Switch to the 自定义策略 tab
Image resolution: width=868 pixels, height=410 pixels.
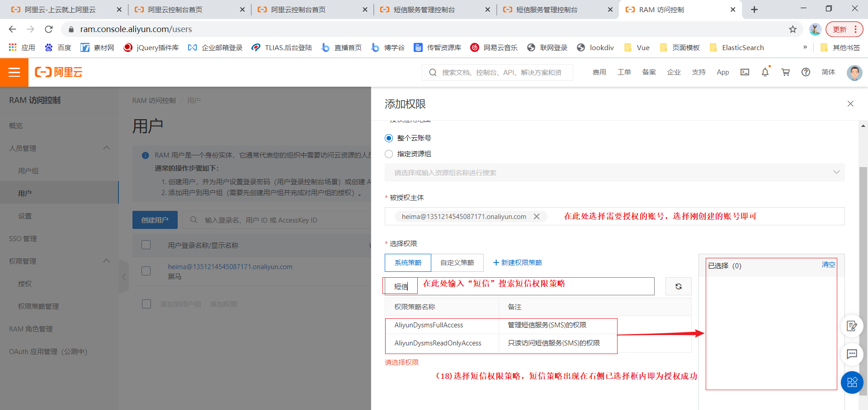tap(457, 262)
